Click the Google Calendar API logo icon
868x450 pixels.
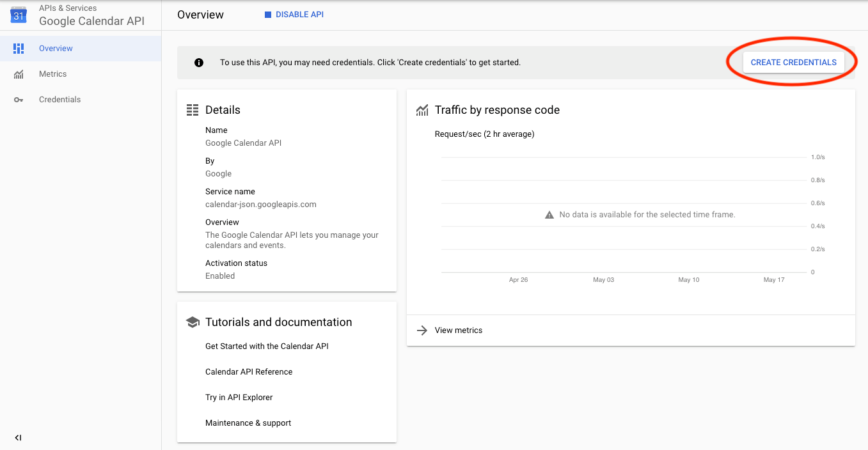coord(19,15)
